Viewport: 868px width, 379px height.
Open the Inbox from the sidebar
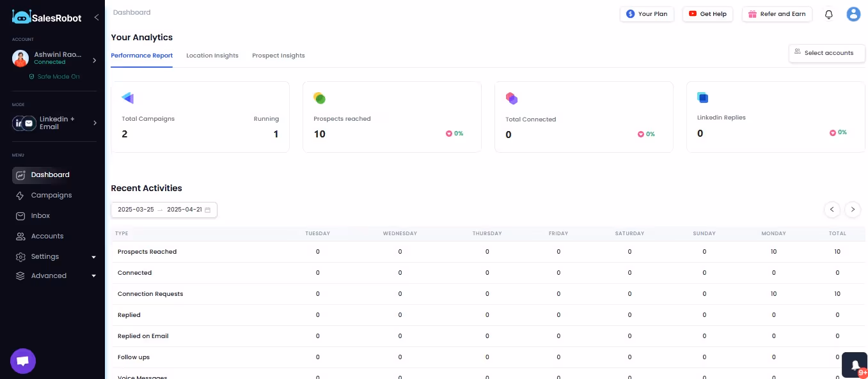pyautogui.click(x=21, y=215)
